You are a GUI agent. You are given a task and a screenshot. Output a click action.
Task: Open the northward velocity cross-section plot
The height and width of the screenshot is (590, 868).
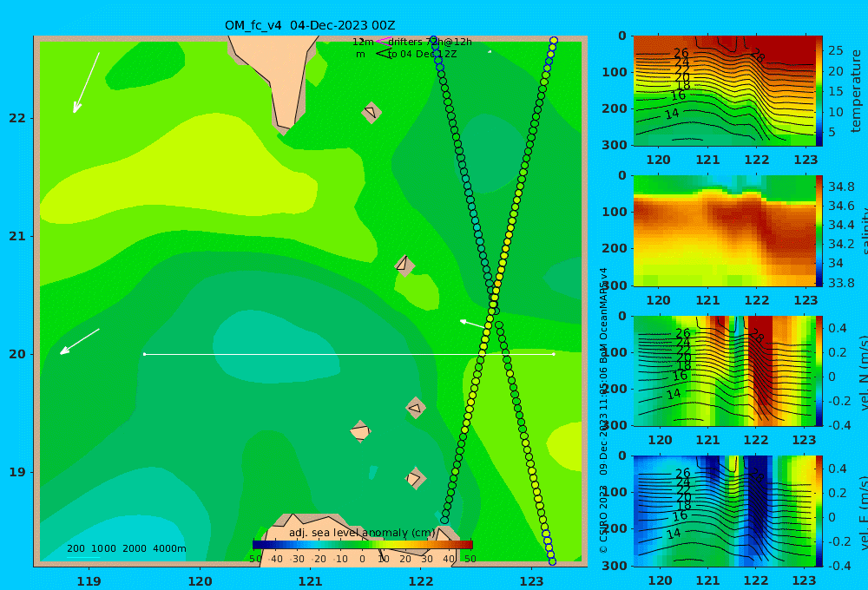(724, 370)
